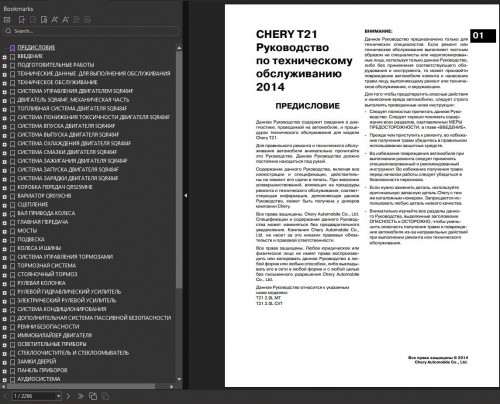Open ДОПОЛНИТЕЛЬНАЯ СИСТЕМА ПАССИВНОЙ БЕЗОПАСНОСТИ bookmark
This screenshot has width=500, height=404.
(x=94, y=318)
